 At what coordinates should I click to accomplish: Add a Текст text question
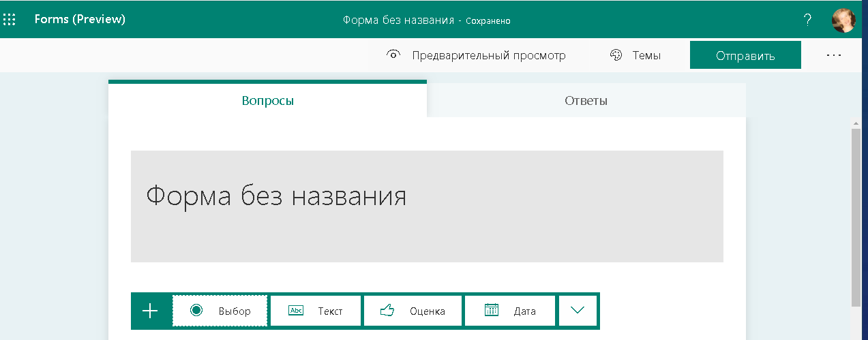(x=316, y=311)
